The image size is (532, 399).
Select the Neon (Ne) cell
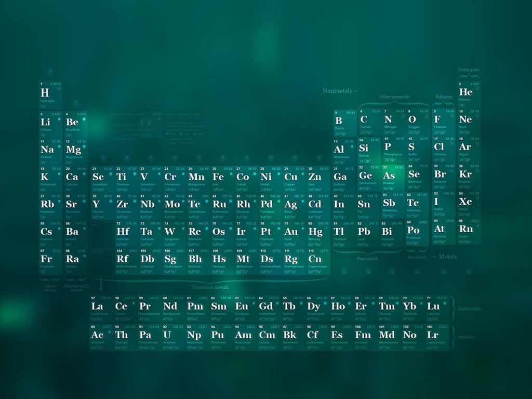point(469,122)
